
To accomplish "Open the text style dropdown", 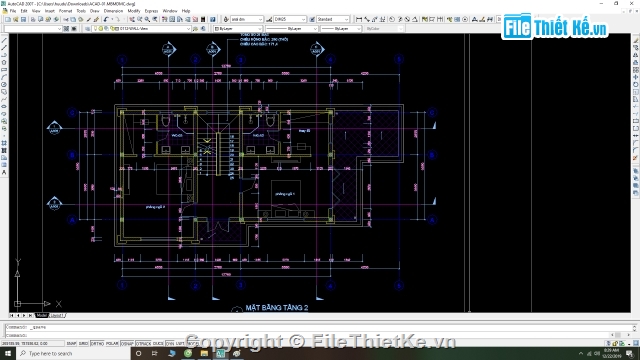I will [247, 19].
